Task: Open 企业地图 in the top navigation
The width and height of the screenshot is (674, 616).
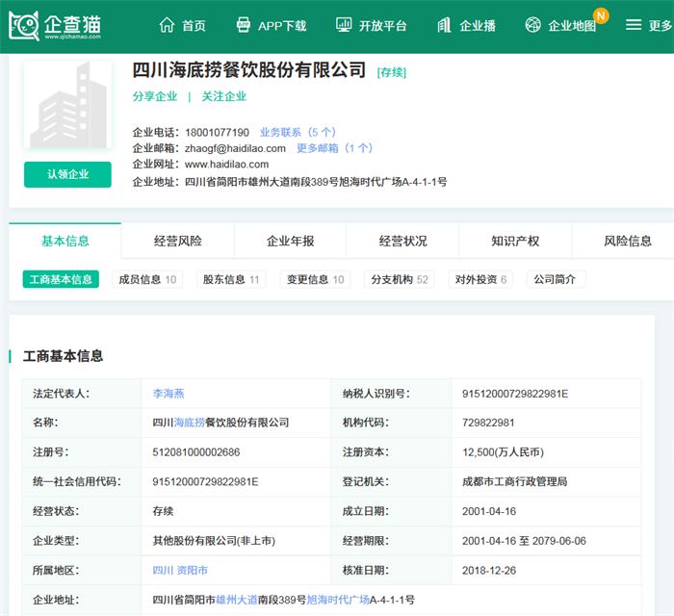Action: 572,26
